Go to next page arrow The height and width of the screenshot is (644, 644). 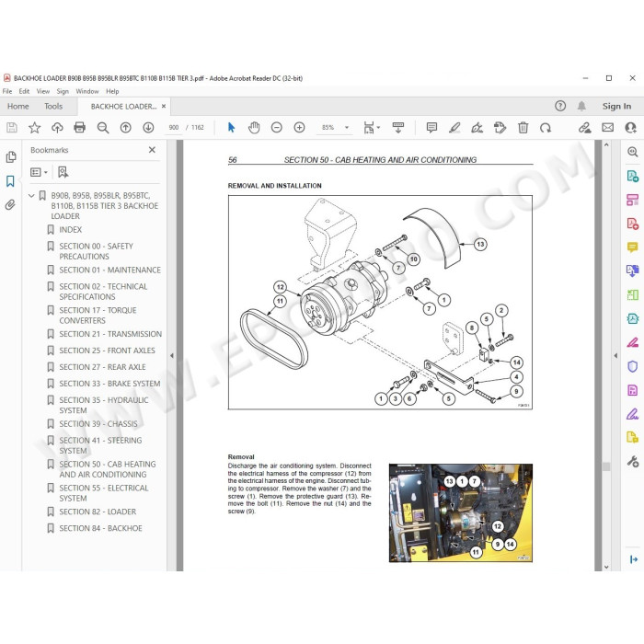click(x=148, y=128)
